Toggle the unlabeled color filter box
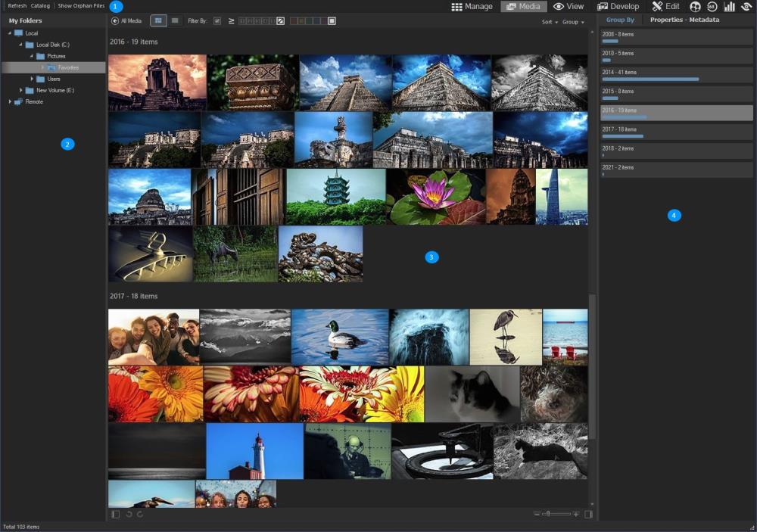Screen dimensions: 757x532 (x=332, y=20)
